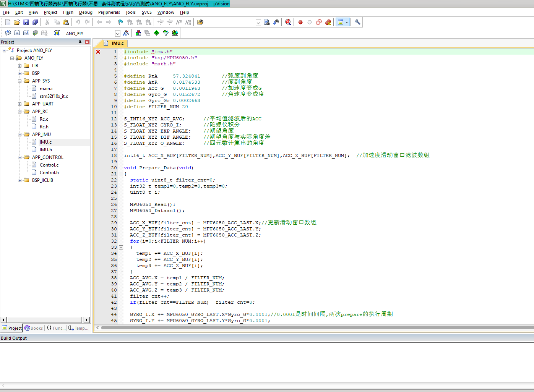Open the Peripherals menu
The height and width of the screenshot is (392, 534).
pos(109,12)
